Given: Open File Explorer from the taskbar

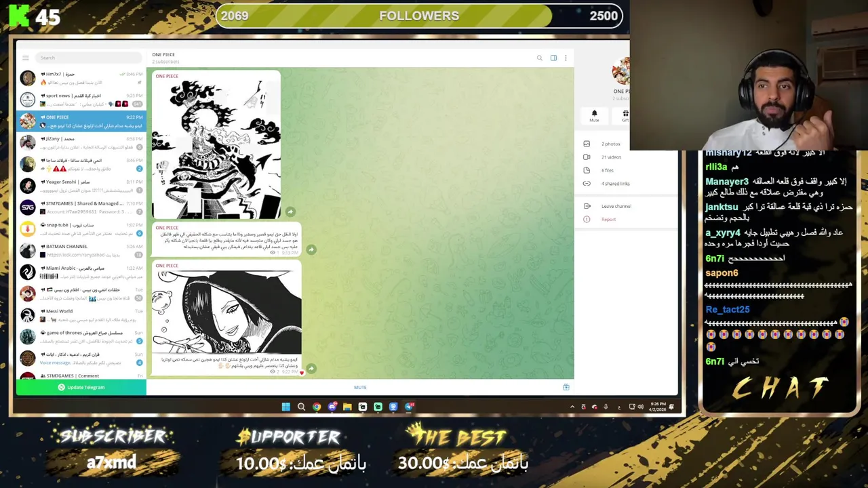Looking at the screenshot, I should [347, 407].
